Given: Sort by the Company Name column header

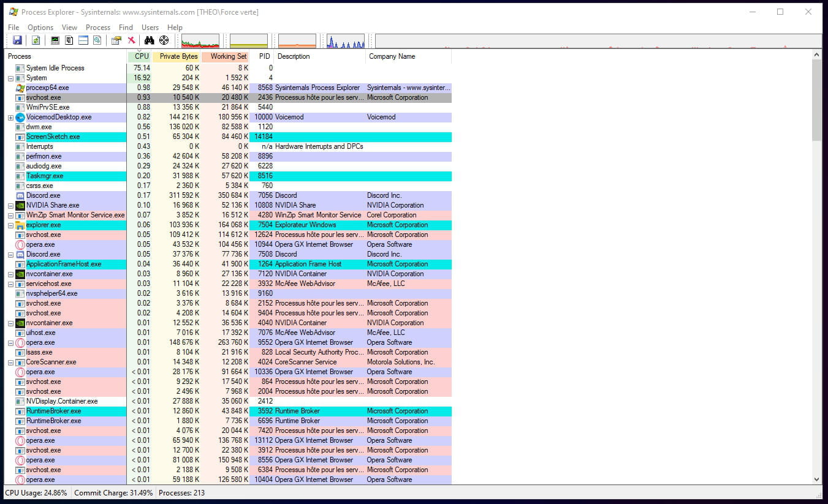Looking at the screenshot, I should click(409, 56).
